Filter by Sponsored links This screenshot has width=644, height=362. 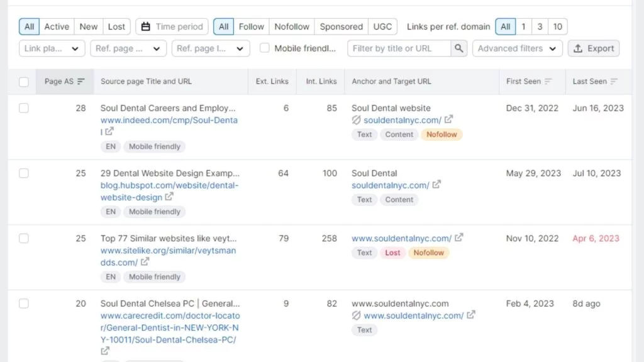tap(341, 26)
